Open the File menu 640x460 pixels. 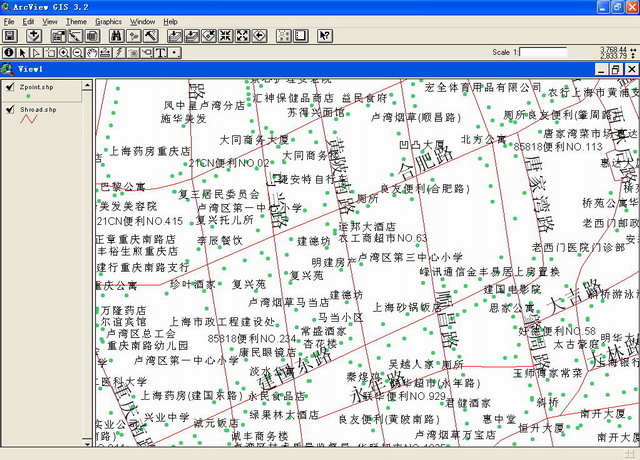9,22
